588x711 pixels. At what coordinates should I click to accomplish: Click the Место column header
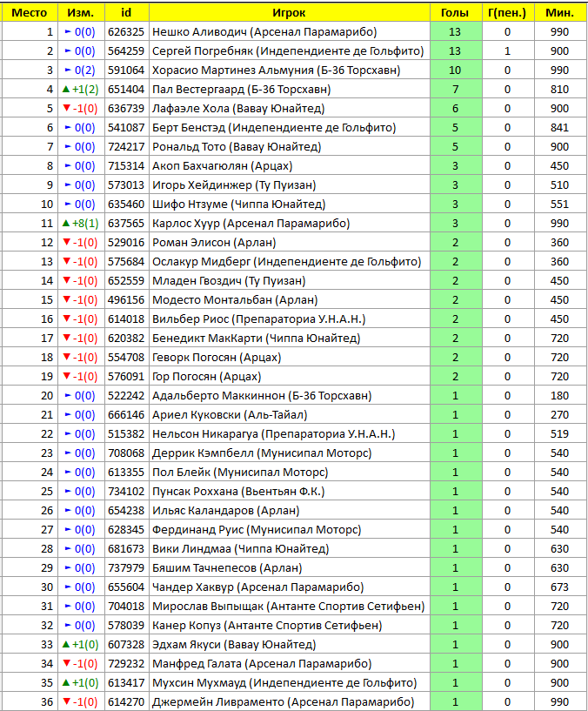click(30, 13)
